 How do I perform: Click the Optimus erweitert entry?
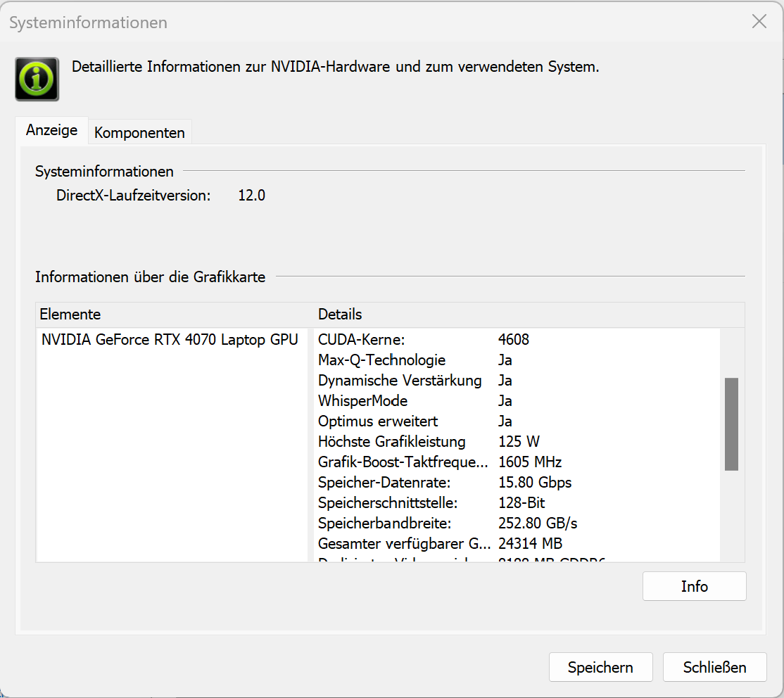tap(378, 421)
